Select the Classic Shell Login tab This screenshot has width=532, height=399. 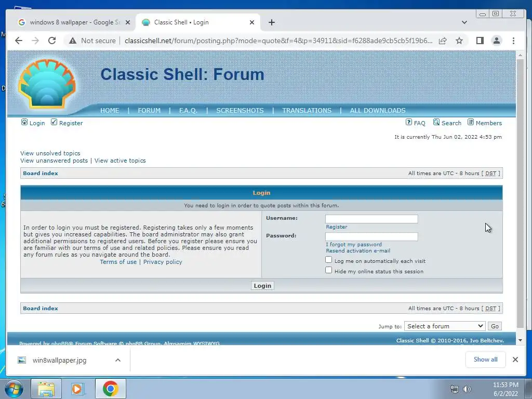(x=198, y=22)
